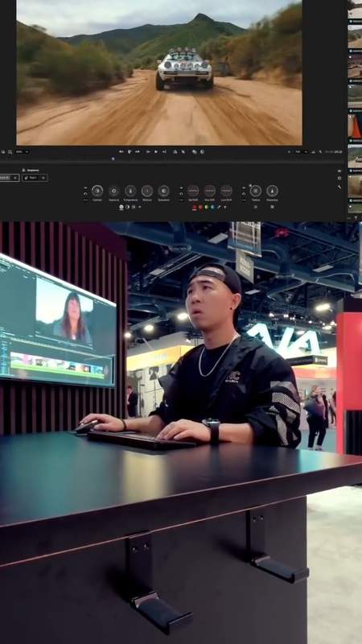Pick the green color swatch below shift dials
Image resolution: width=362 pixels, height=644 pixels.
(x=207, y=207)
